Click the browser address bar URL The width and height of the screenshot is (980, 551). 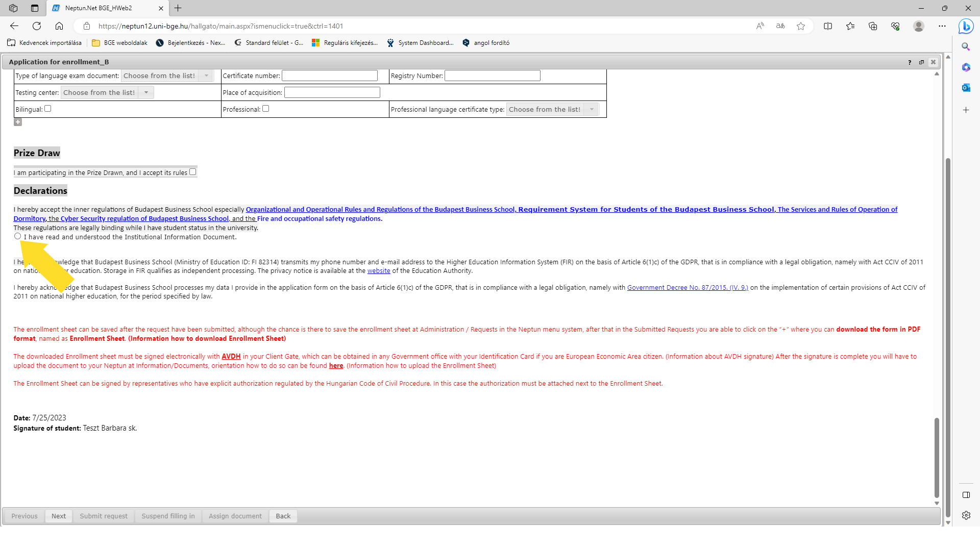(x=220, y=26)
